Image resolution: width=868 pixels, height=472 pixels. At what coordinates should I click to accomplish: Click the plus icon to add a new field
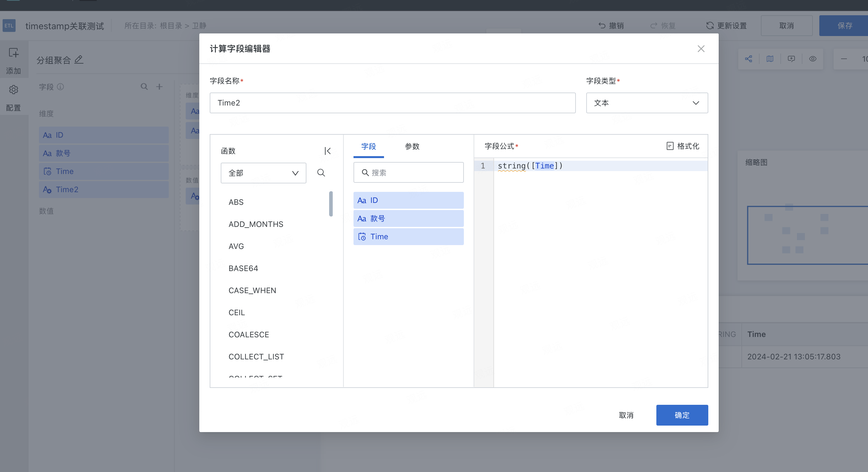point(159,87)
